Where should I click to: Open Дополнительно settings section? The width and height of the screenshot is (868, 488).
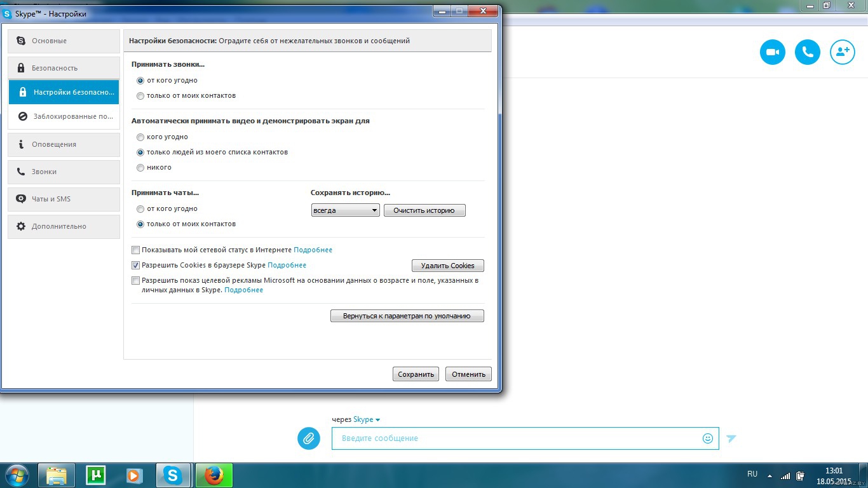click(x=64, y=226)
